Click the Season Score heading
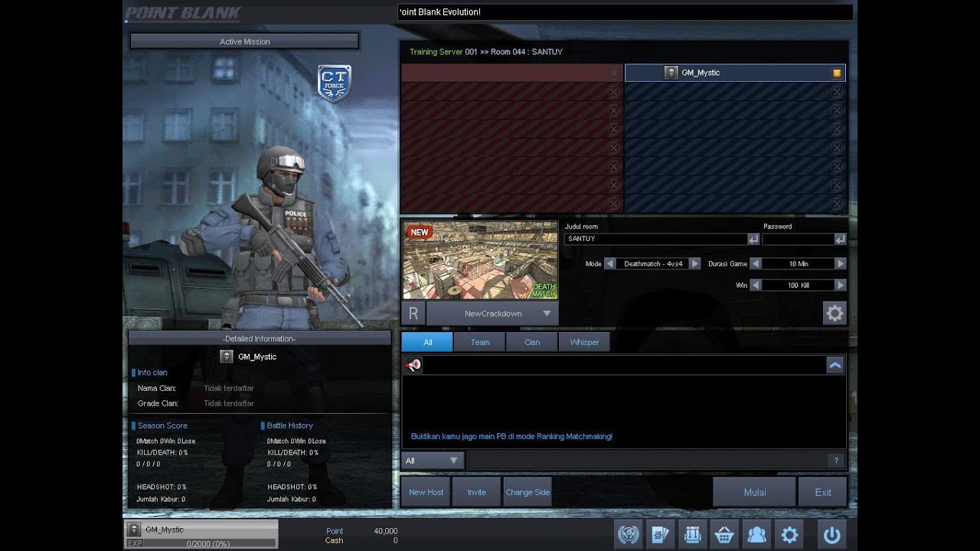Image resolution: width=980 pixels, height=551 pixels. (162, 425)
